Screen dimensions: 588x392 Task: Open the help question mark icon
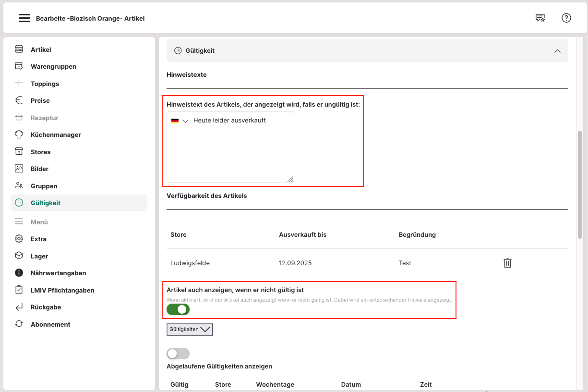566,18
